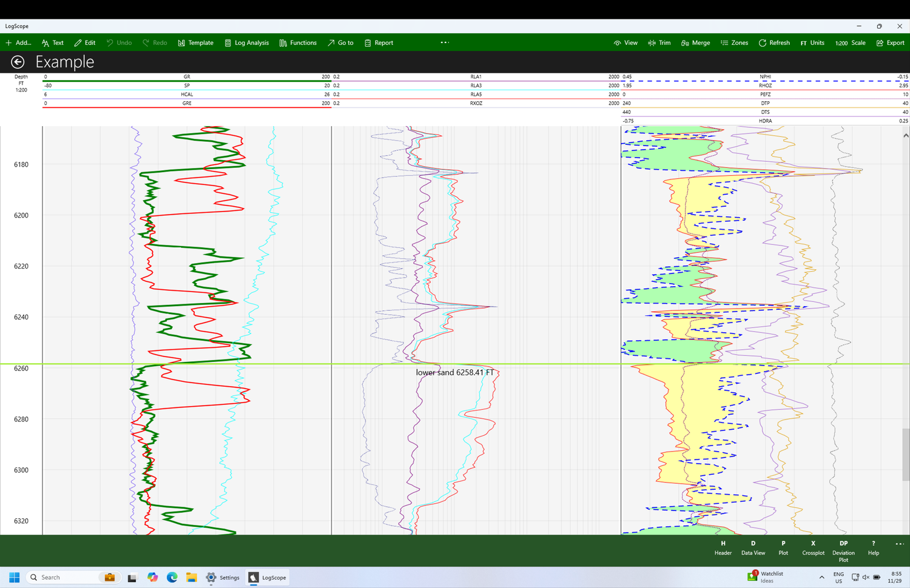Click the volume tray icon

pos(866,578)
